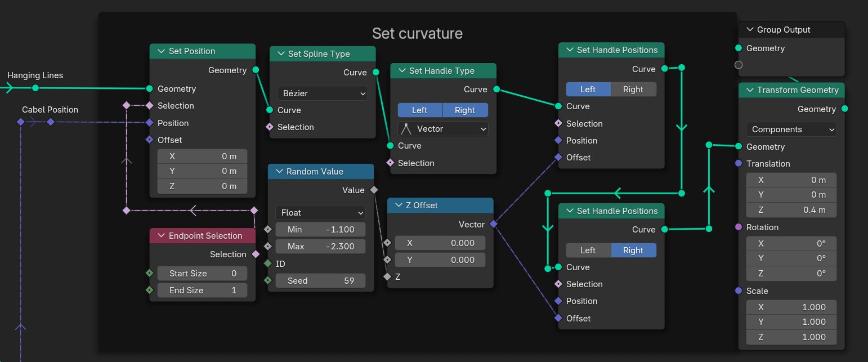The image size is (868, 362).
Task: Click the Min value field of Random Value
Action: click(320, 230)
